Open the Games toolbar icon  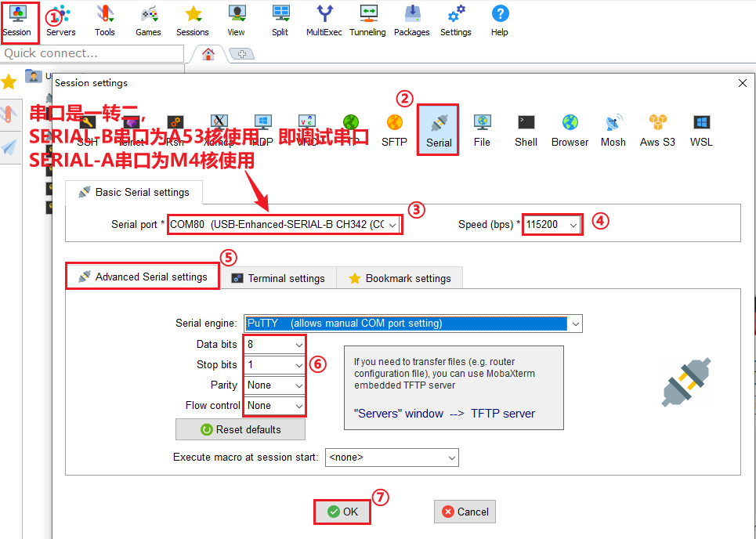pos(148,20)
